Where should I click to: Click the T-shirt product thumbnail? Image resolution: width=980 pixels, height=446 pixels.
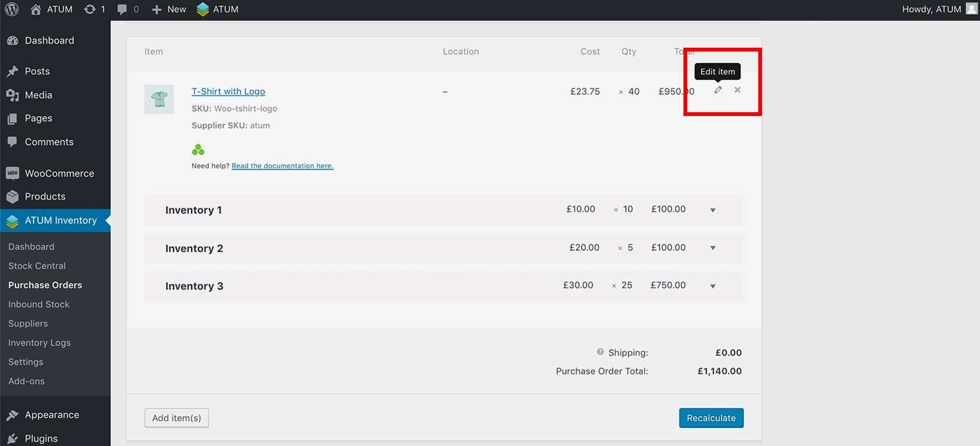tap(159, 99)
